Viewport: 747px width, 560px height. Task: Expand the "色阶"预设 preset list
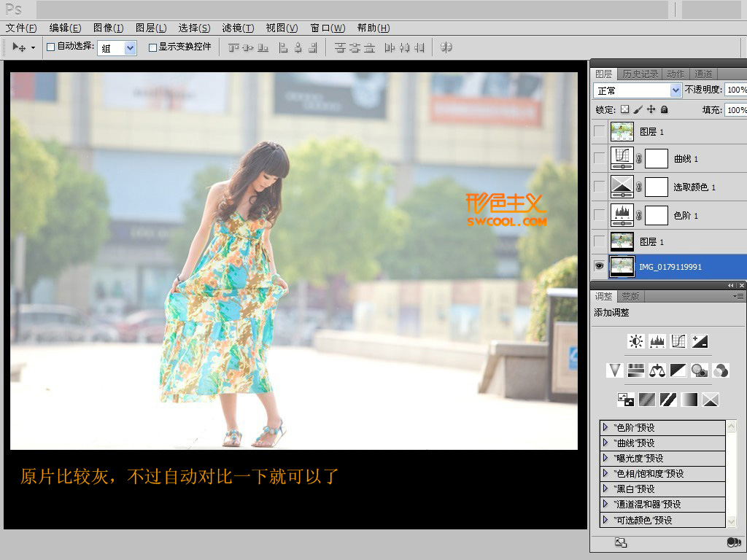coord(605,427)
